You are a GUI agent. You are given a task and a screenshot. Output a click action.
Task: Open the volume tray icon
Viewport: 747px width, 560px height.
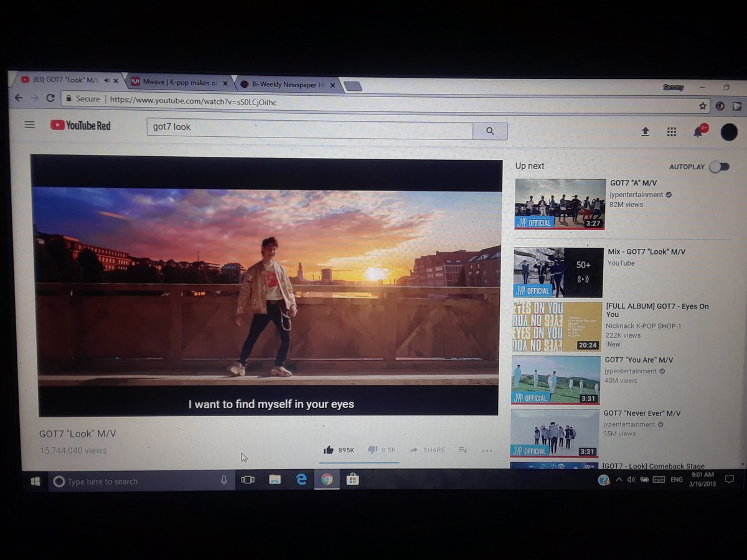[631, 480]
